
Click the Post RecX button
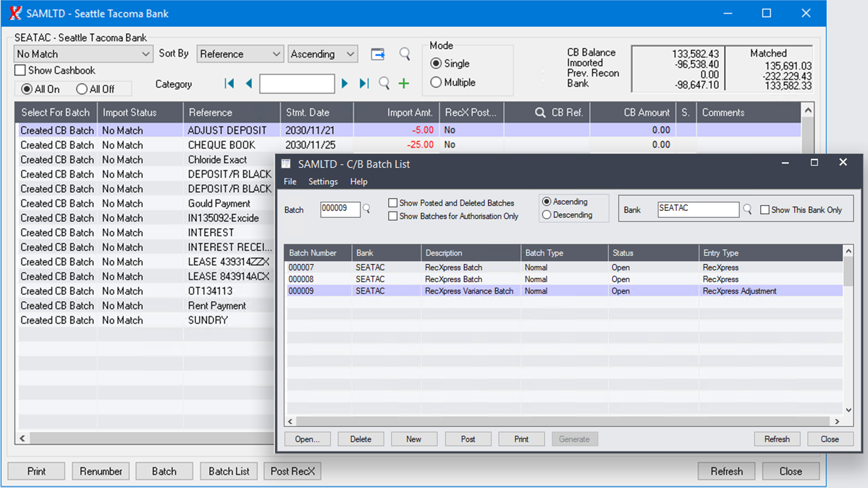(x=292, y=471)
